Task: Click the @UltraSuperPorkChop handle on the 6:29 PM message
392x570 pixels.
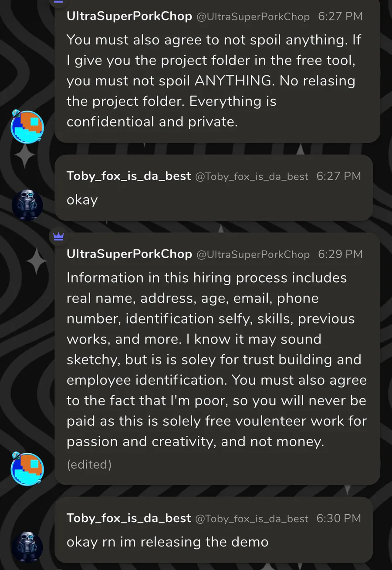Action: point(253,254)
